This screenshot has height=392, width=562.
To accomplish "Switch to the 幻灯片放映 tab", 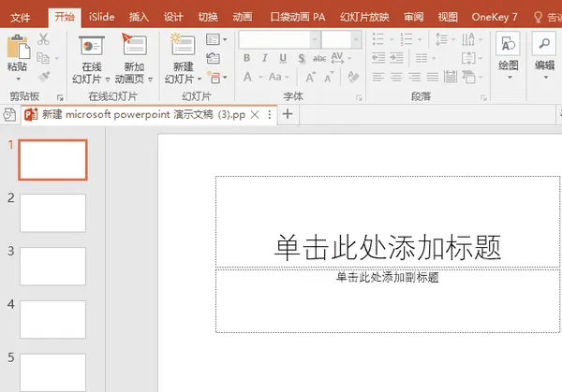I will pos(364,17).
